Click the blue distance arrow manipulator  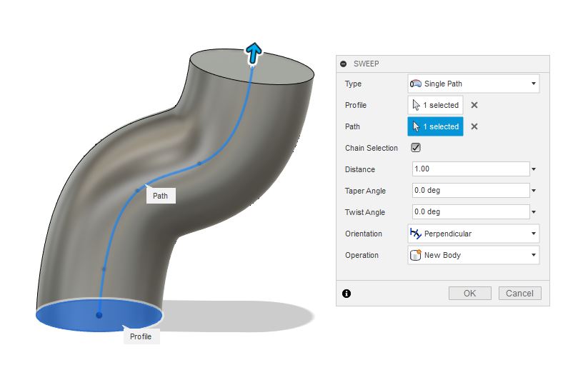click(x=254, y=53)
